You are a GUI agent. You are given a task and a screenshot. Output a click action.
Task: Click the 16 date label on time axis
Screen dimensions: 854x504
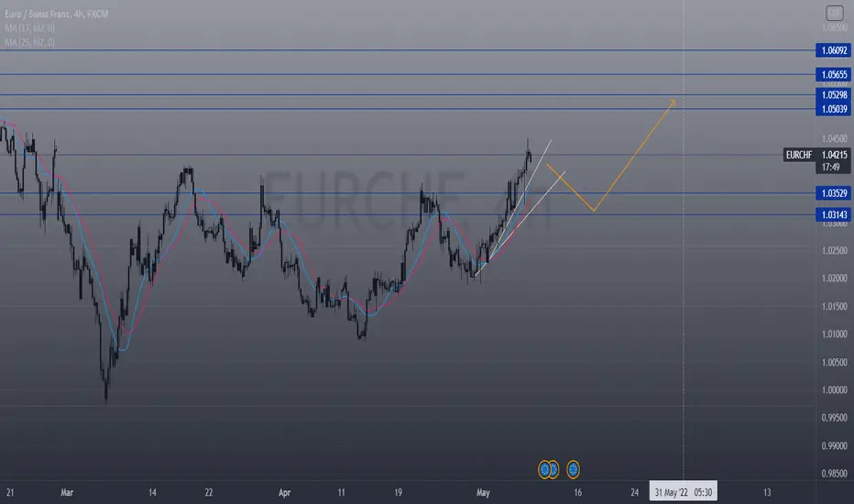(x=577, y=492)
